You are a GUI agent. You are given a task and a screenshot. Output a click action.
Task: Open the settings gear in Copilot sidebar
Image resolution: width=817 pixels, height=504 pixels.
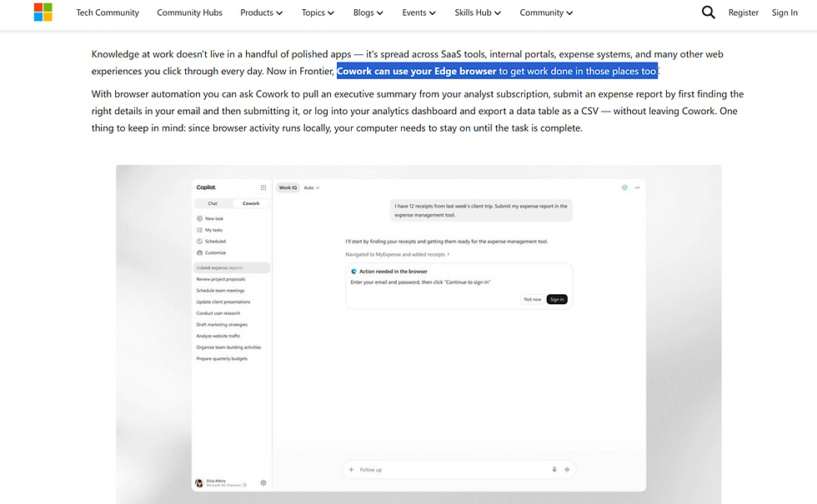[263, 482]
